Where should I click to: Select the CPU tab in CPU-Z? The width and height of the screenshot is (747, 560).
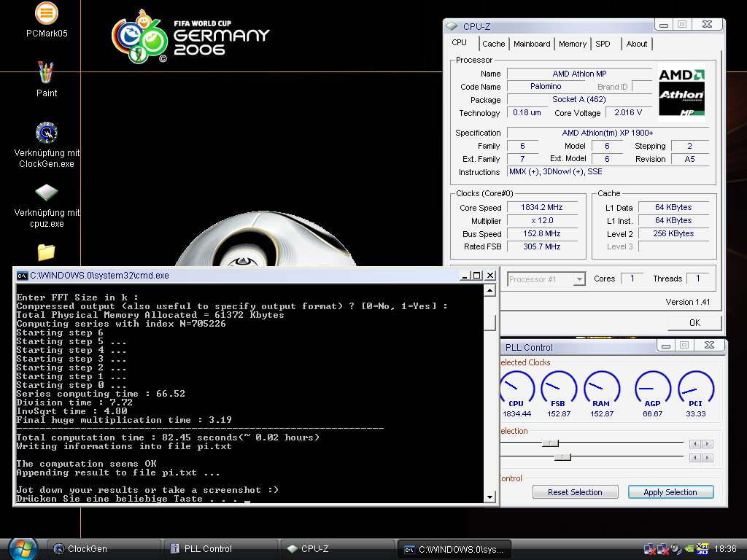(x=460, y=43)
